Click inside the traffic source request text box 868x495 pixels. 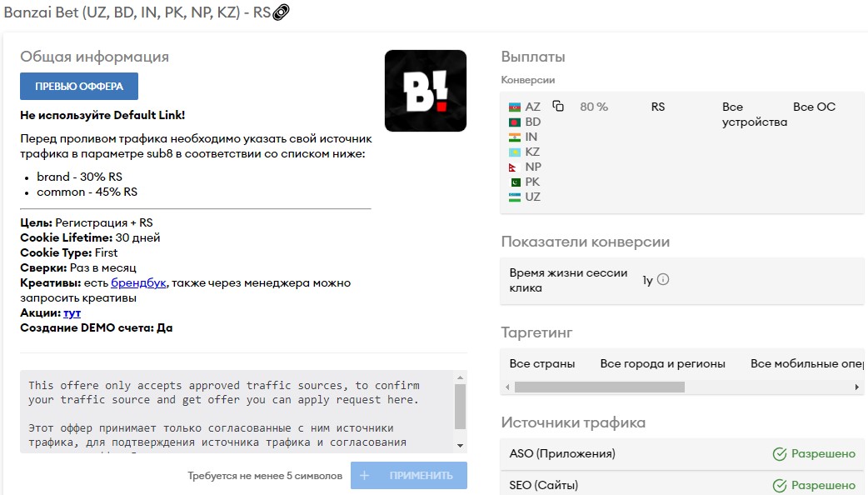[x=237, y=412]
